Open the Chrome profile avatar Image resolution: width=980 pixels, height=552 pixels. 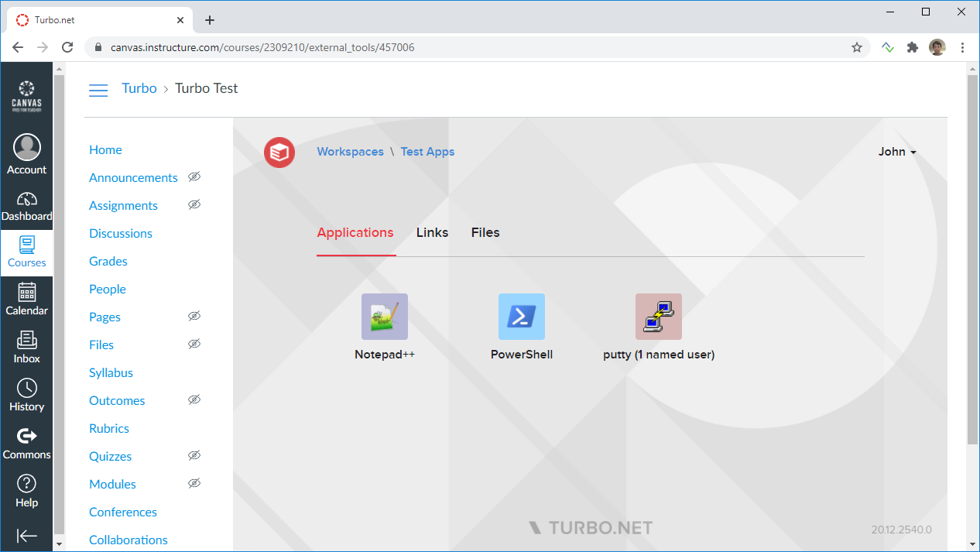coord(937,47)
